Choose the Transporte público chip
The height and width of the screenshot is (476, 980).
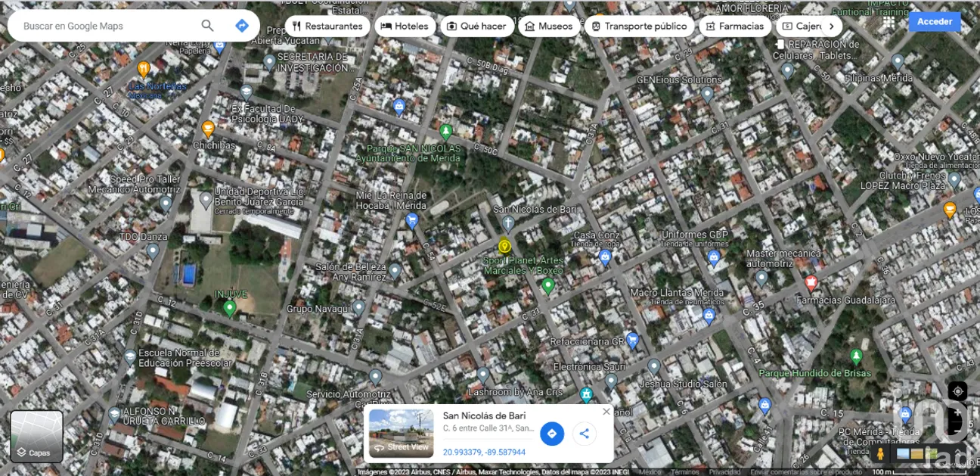pyautogui.click(x=640, y=26)
